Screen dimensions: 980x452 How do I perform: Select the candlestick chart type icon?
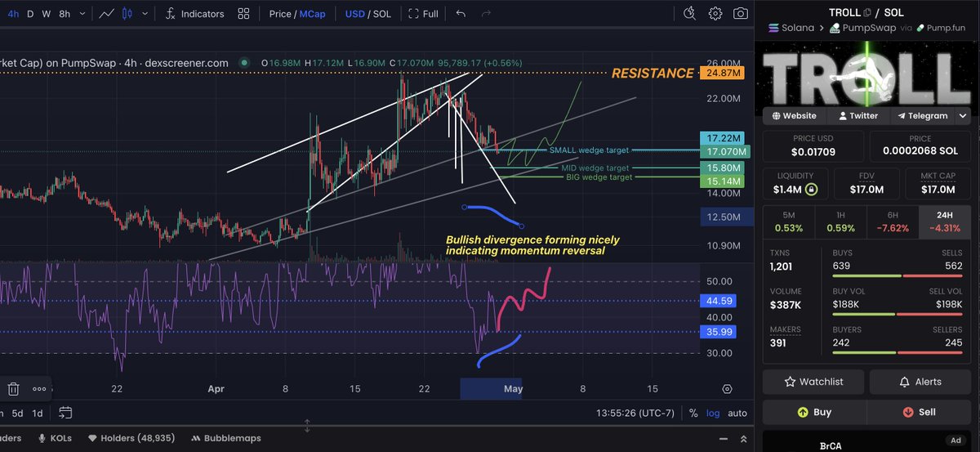[x=127, y=14]
